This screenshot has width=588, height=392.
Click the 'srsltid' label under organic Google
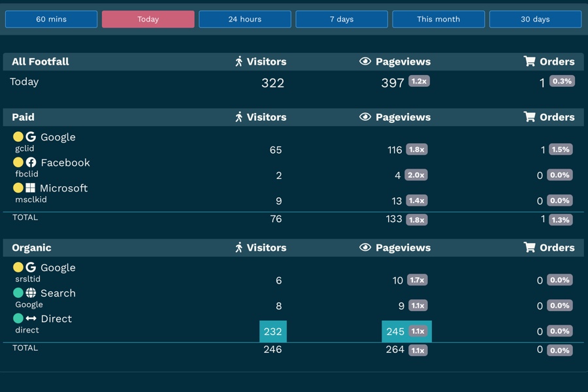(27, 279)
